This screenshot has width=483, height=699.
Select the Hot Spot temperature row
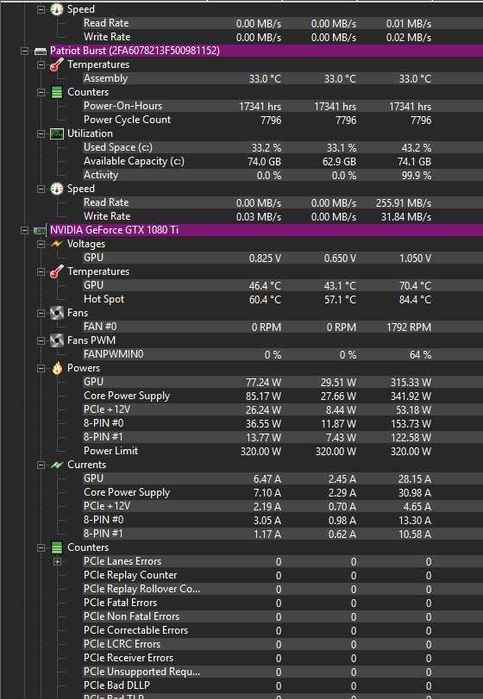(x=282, y=299)
